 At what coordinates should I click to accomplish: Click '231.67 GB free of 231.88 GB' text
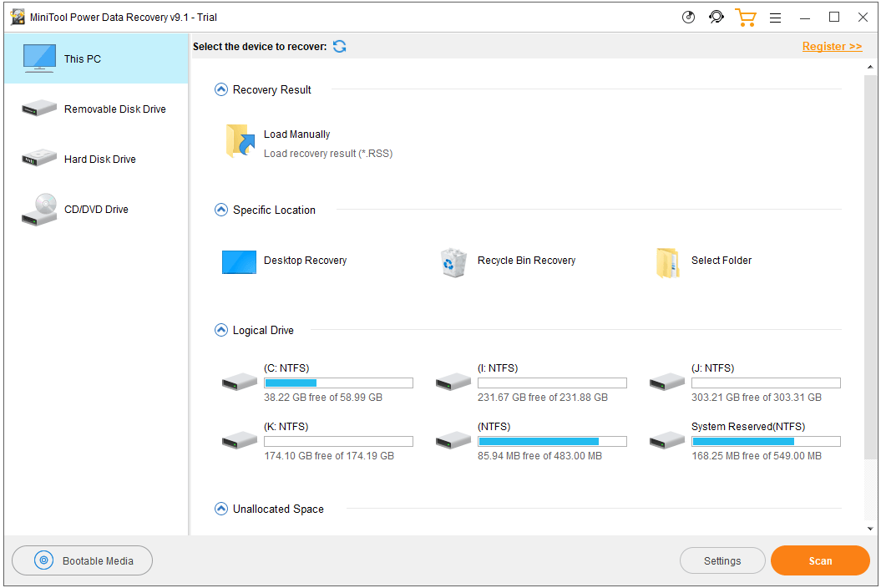543,398
